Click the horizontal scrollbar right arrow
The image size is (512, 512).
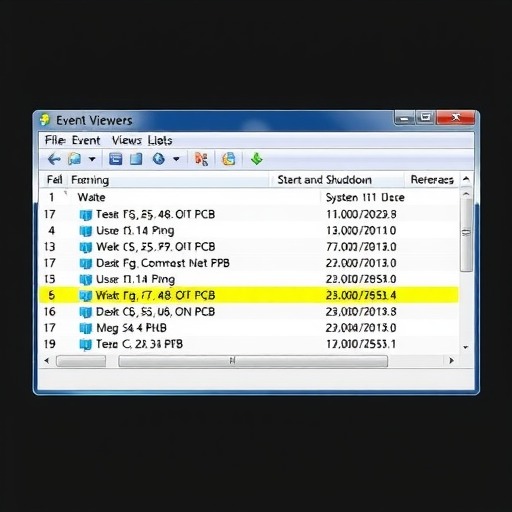click(x=452, y=360)
